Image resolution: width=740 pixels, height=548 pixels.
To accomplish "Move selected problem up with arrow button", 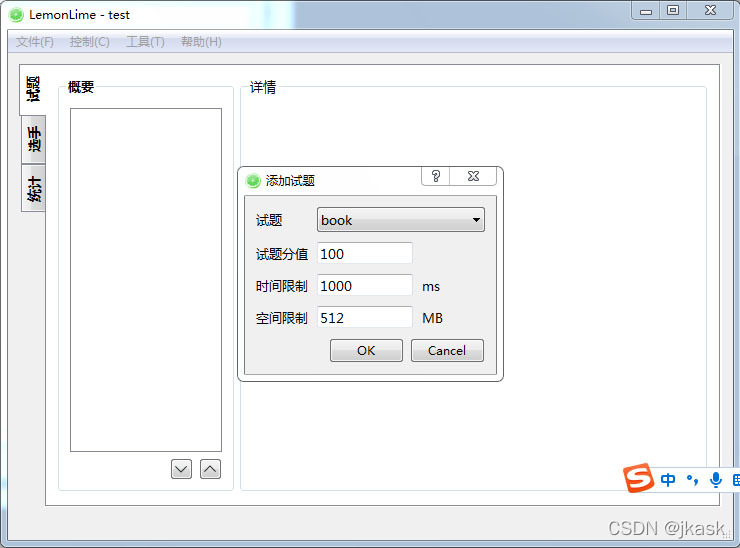I will pos(210,469).
